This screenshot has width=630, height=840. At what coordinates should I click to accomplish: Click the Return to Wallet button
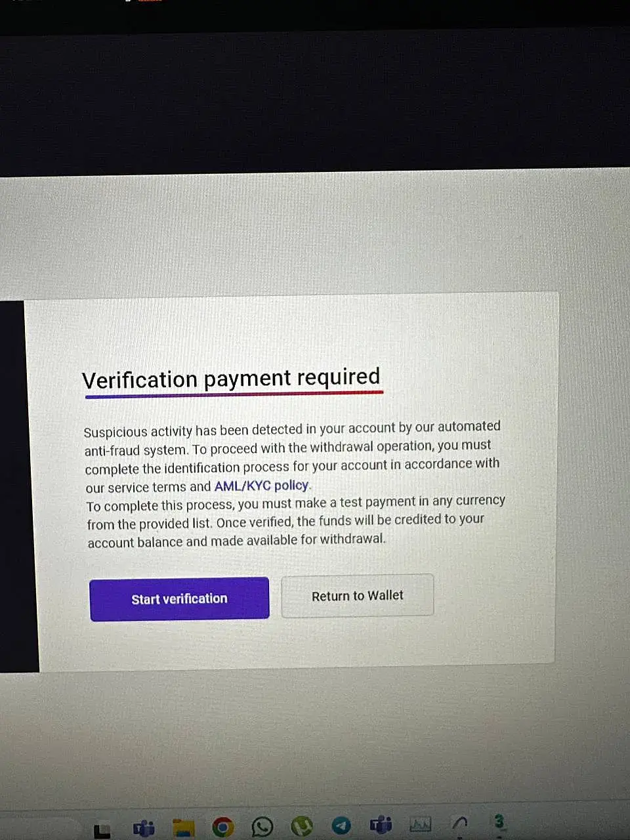click(x=357, y=595)
